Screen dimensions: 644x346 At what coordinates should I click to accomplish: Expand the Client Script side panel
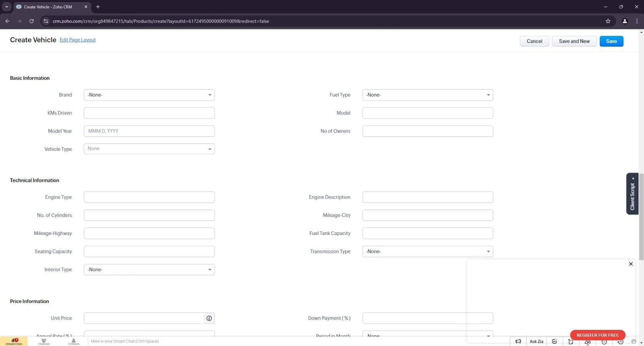coord(632,194)
